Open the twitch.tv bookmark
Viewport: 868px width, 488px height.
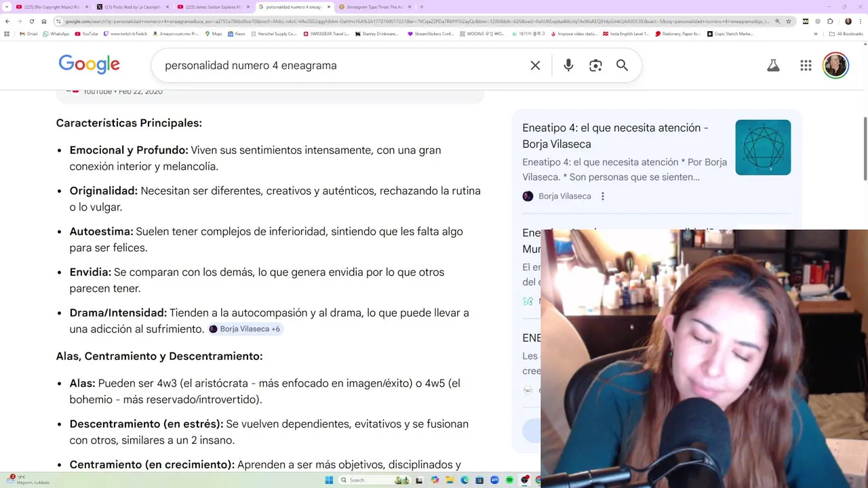[125, 34]
